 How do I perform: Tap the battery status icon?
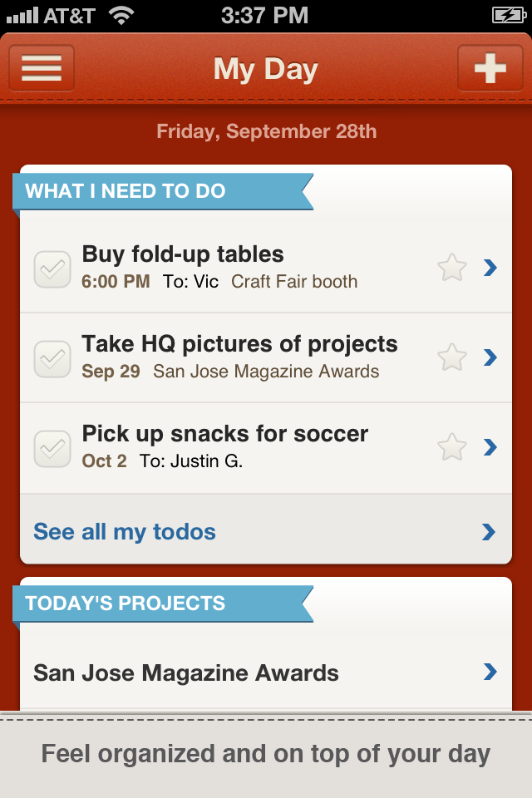point(507,15)
